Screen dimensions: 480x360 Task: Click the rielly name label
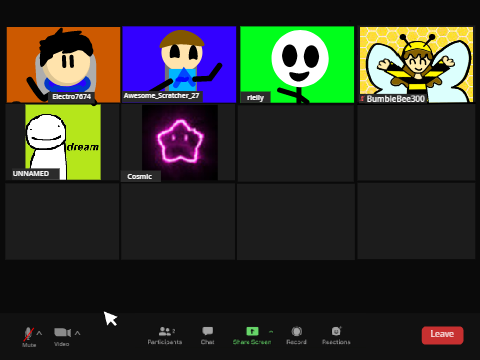[255, 98]
